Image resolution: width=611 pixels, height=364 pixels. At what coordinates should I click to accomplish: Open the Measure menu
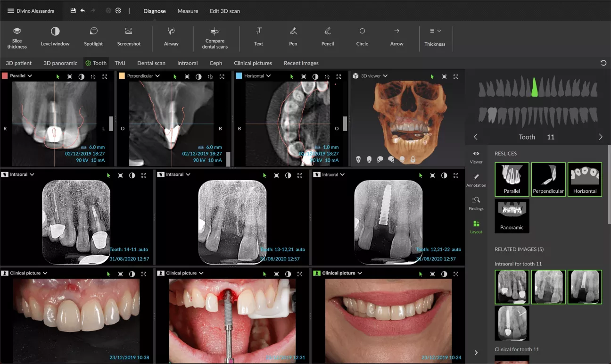(x=187, y=10)
